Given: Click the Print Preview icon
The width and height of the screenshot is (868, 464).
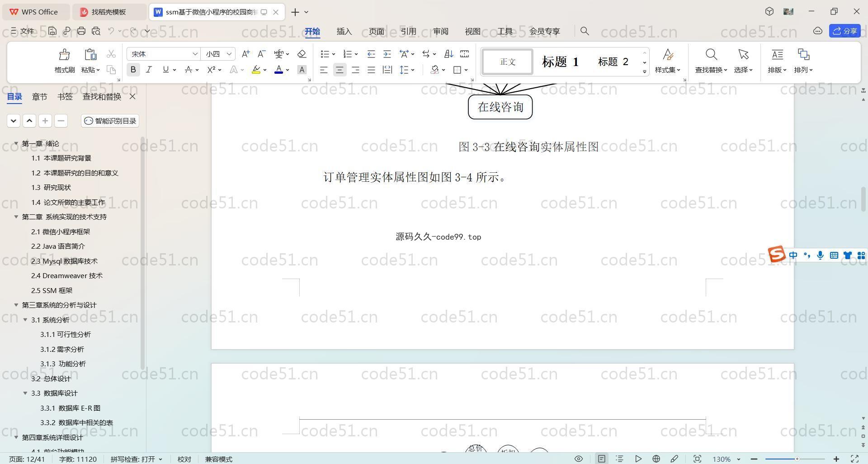Looking at the screenshot, I should (x=96, y=31).
